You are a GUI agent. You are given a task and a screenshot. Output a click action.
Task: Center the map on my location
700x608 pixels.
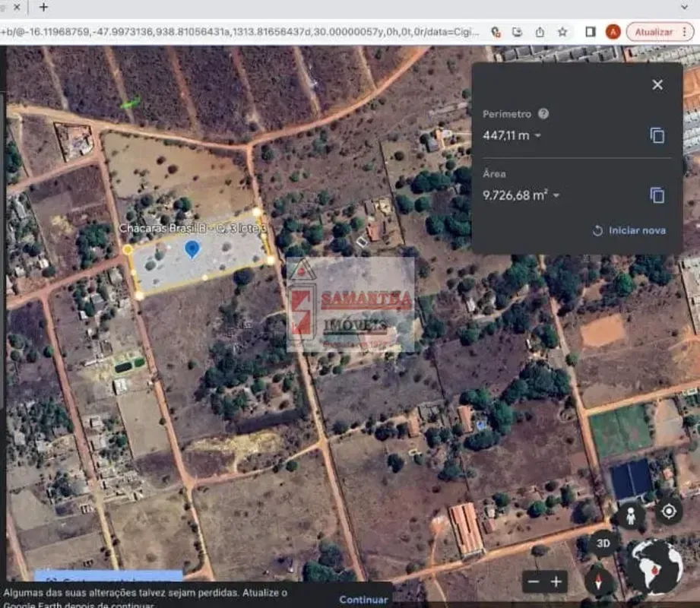668,511
